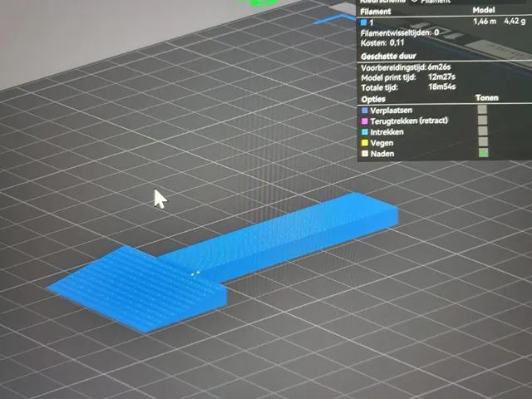This screenshot has width=532, height=399.
Task: Click the Vegen yellow color swatch
Action: click(x=365, y=143)
